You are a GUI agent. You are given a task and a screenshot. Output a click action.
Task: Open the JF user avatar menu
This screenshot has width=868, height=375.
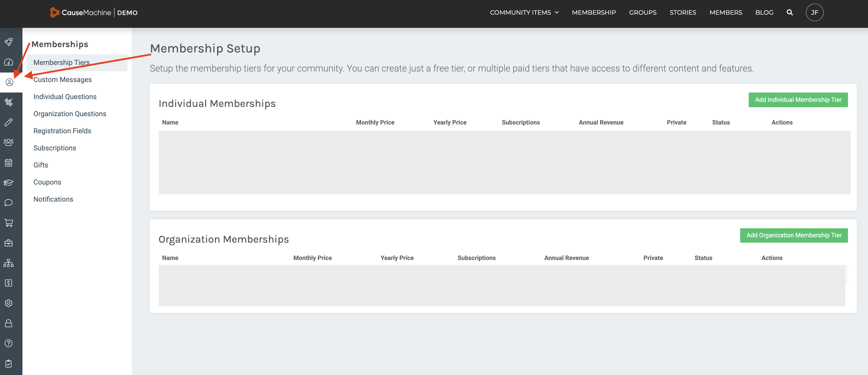tap(814, 12)
